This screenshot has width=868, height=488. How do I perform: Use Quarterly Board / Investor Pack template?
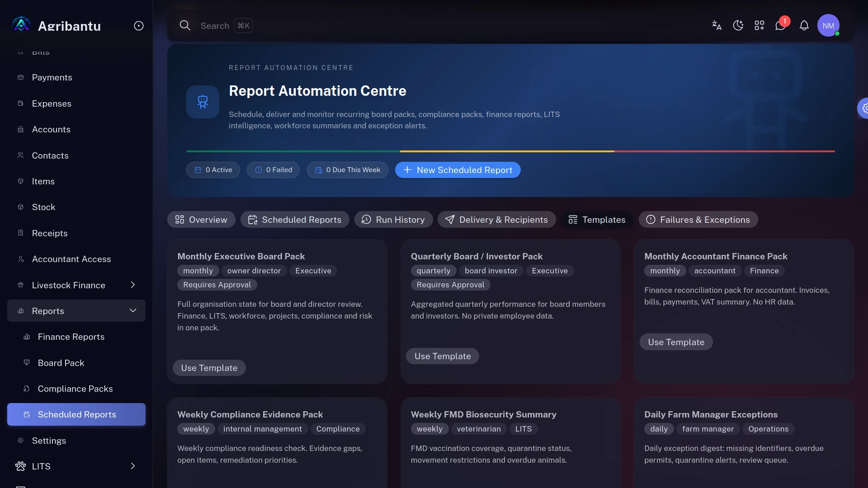pyautogui.click(x=443, y=356)
